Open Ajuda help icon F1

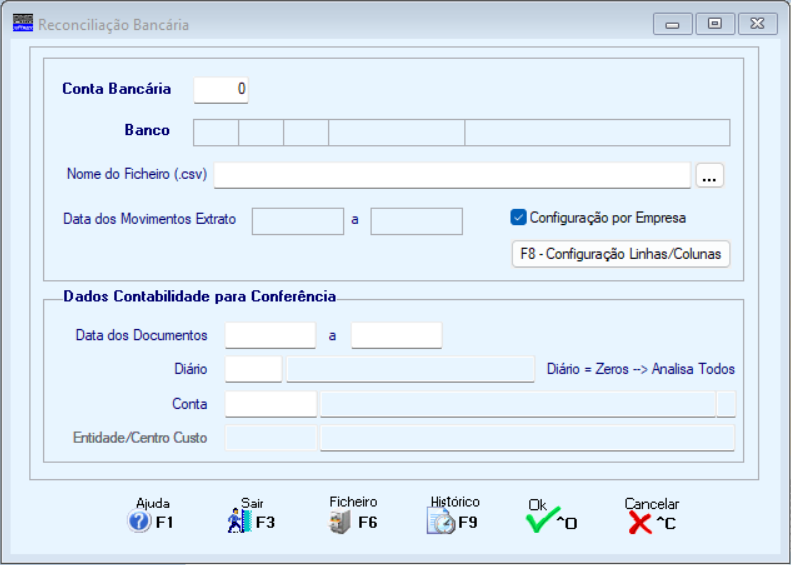(139, 521)
